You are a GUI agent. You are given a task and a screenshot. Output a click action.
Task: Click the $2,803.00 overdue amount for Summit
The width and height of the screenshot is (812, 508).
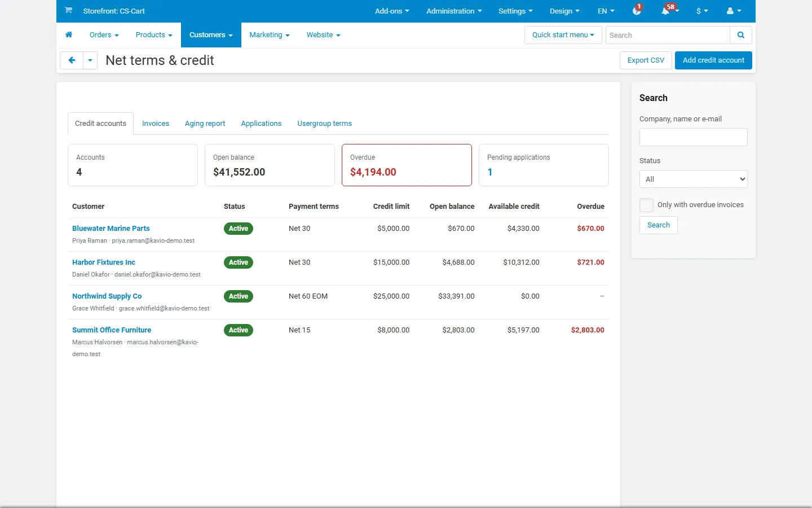click(588, 330)
